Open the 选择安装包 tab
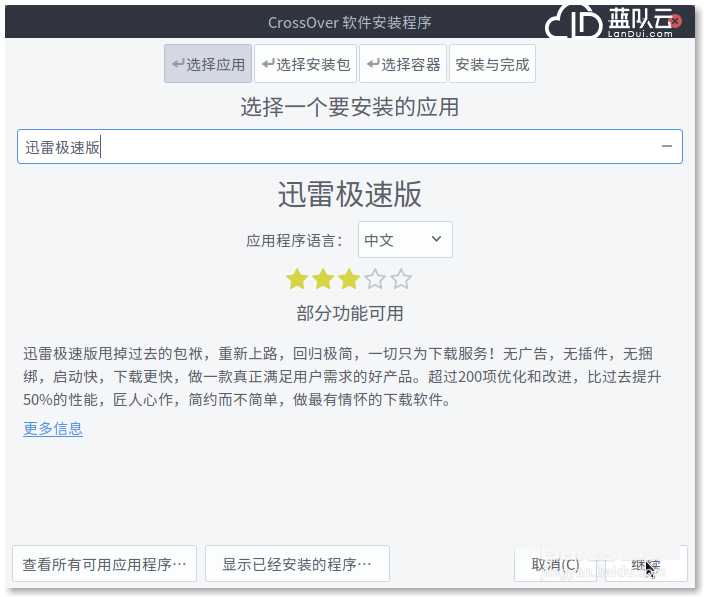This screenshot has width=704, height=597. click(x=305, y=64)
